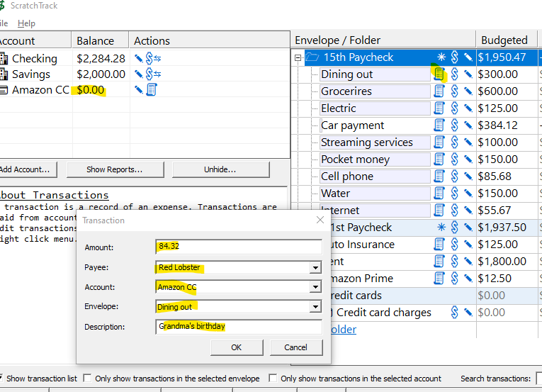This screenshot has width=542, height=392.
Task: Collapse the 15th Paycheck folder tree
Action: pos(298,58)
